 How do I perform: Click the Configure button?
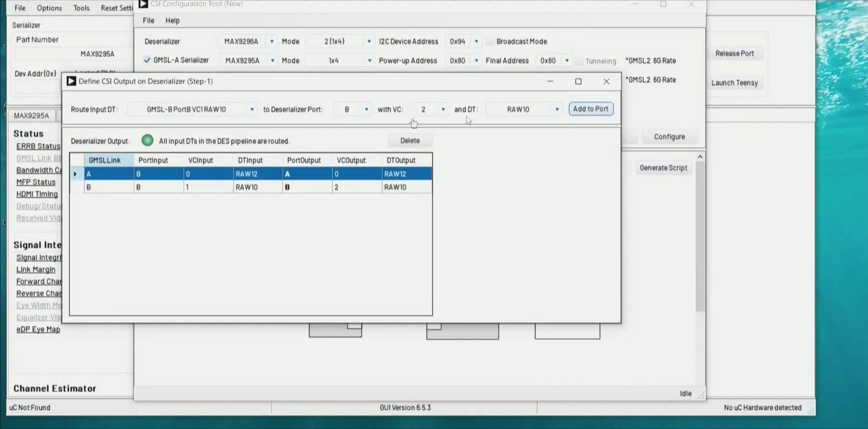pos(669,136)
